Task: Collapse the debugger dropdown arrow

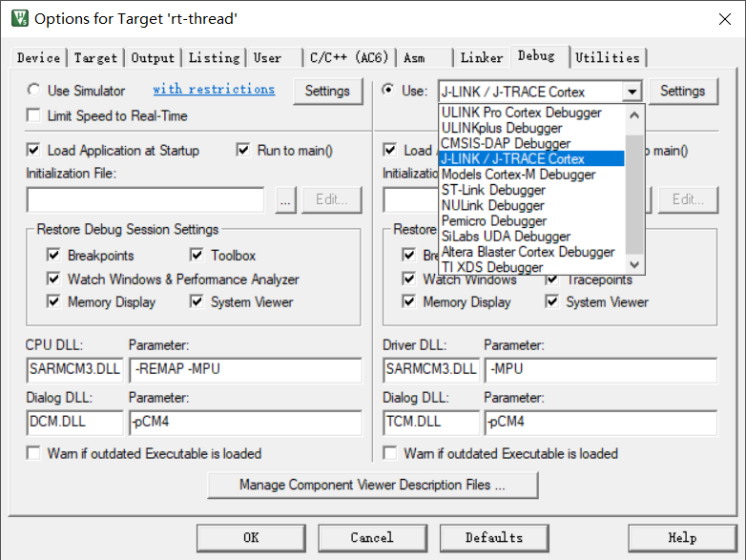Action: click(x=632, y=92)
